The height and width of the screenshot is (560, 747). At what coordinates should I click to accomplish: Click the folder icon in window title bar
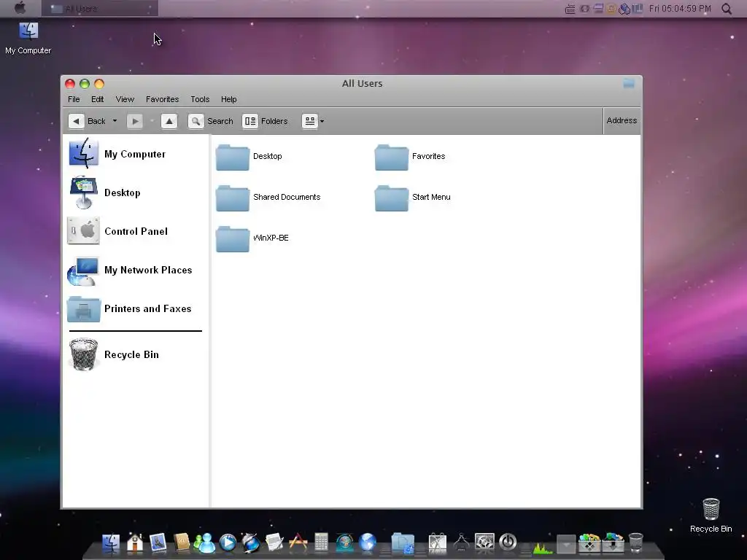pos(629,84)
